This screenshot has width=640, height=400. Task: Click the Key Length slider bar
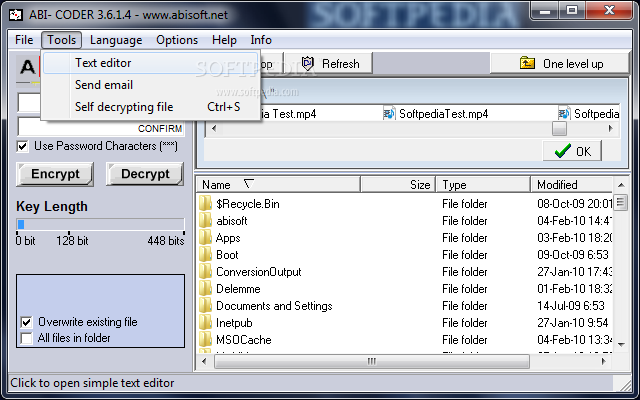[100, 224]
